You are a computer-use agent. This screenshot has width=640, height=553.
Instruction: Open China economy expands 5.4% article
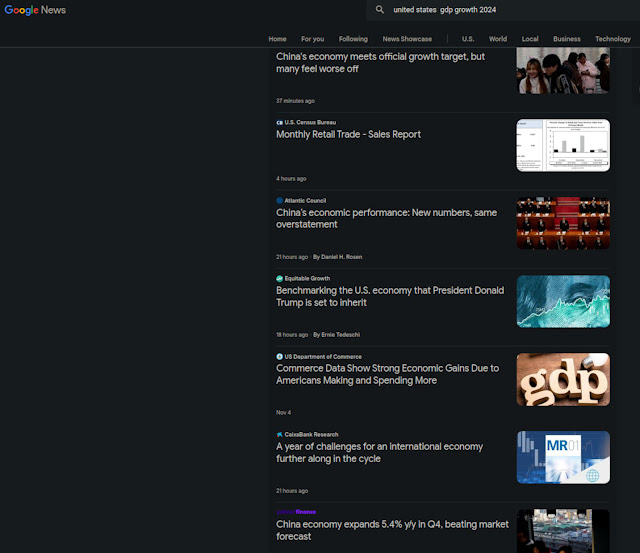click(x=392, y=530)
